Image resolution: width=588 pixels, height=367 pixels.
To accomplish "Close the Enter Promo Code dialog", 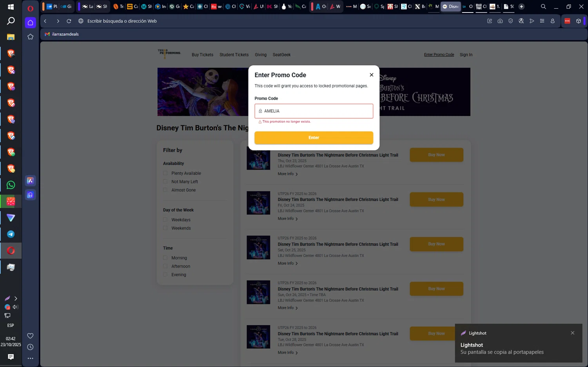I will coord(371,75).
